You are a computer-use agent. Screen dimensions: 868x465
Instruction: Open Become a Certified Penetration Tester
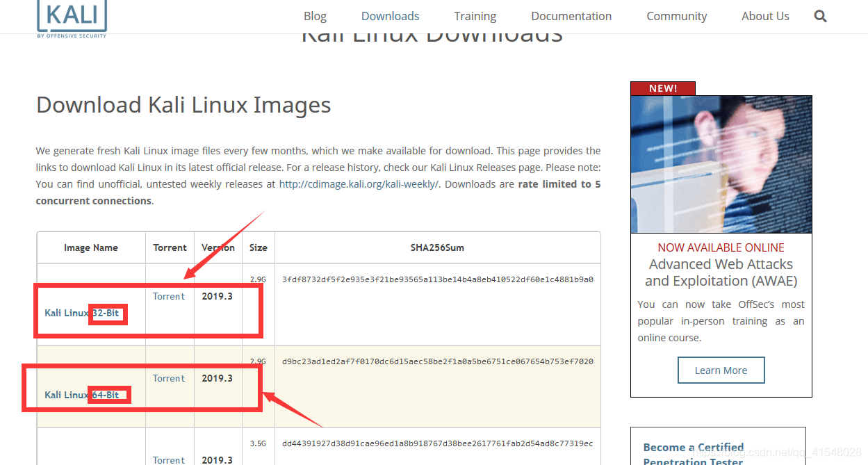(694, 454)
